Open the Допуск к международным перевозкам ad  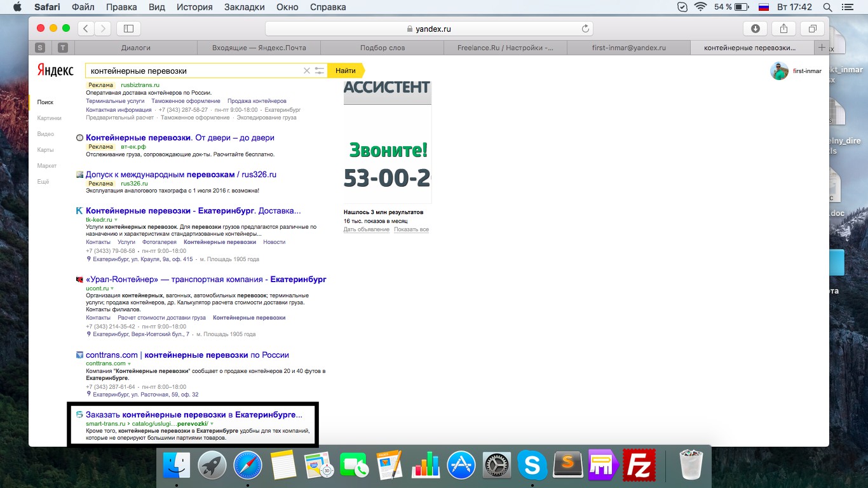point(181,175)
